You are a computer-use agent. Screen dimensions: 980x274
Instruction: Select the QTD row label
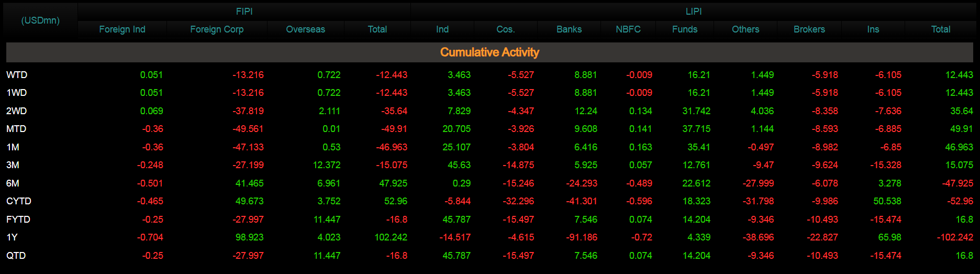click(16, 256)
